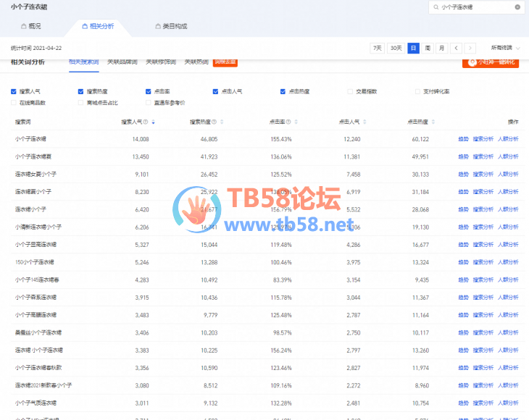Click the 155.43% value in 点击率 column
The height and width of the screenshot is (420, 529).
281,139
